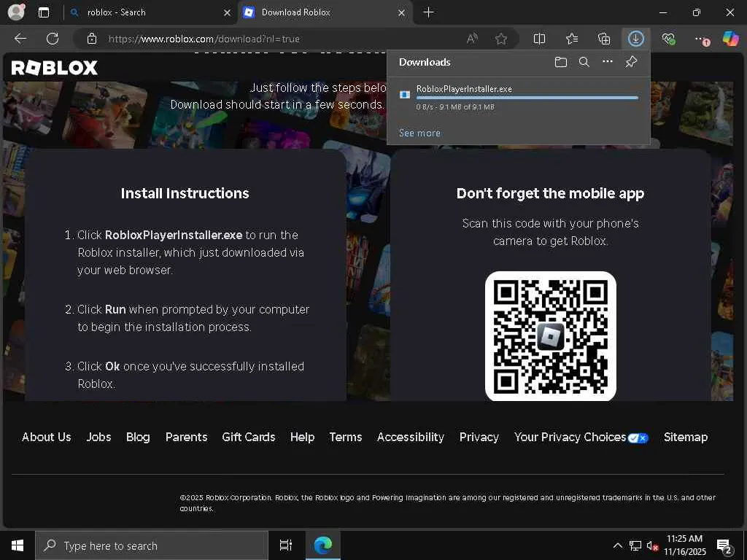Viewport: 747px width, 560px height.
Task: Open Your Privacy Choices footer link
Action: point(581,437)
